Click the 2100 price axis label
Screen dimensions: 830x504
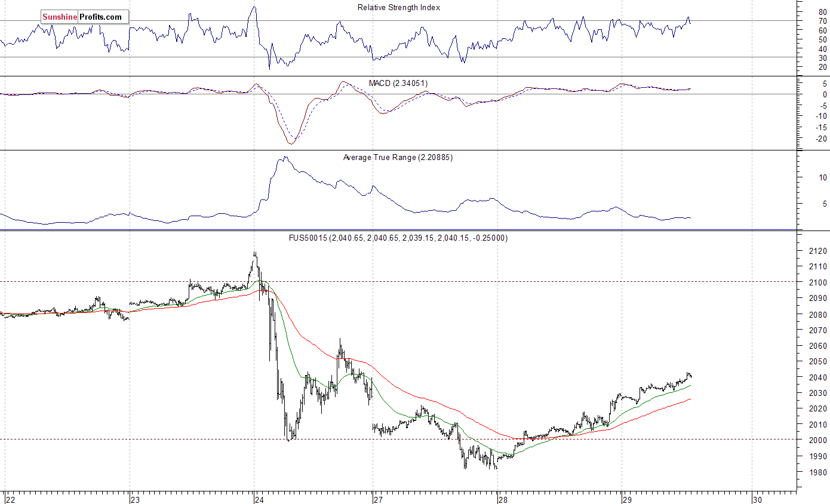(817, 282)
